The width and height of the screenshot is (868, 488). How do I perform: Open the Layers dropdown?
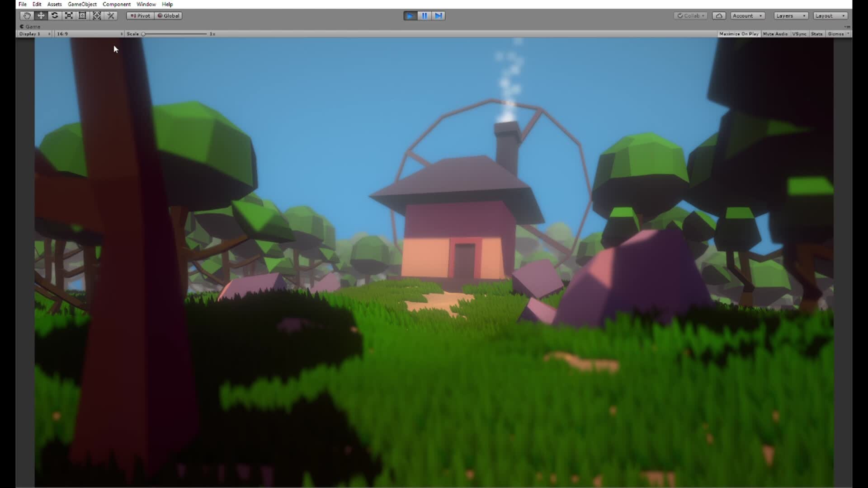790,15
